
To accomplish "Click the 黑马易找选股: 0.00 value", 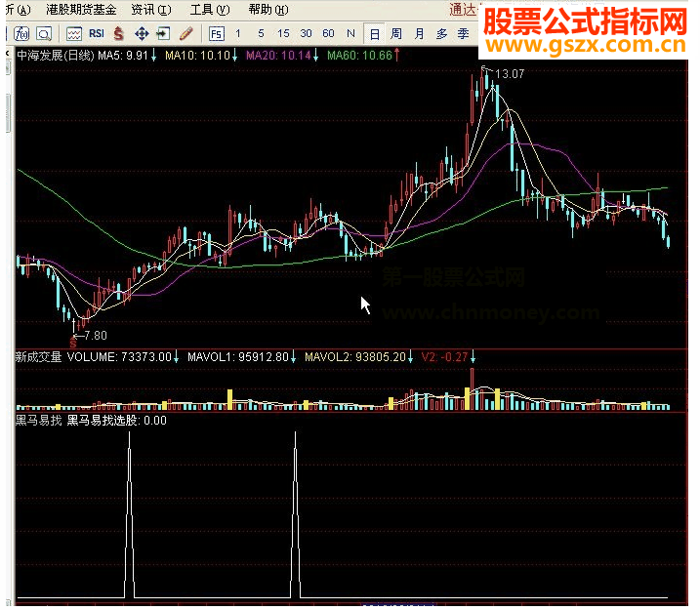I will pos(116,421).
